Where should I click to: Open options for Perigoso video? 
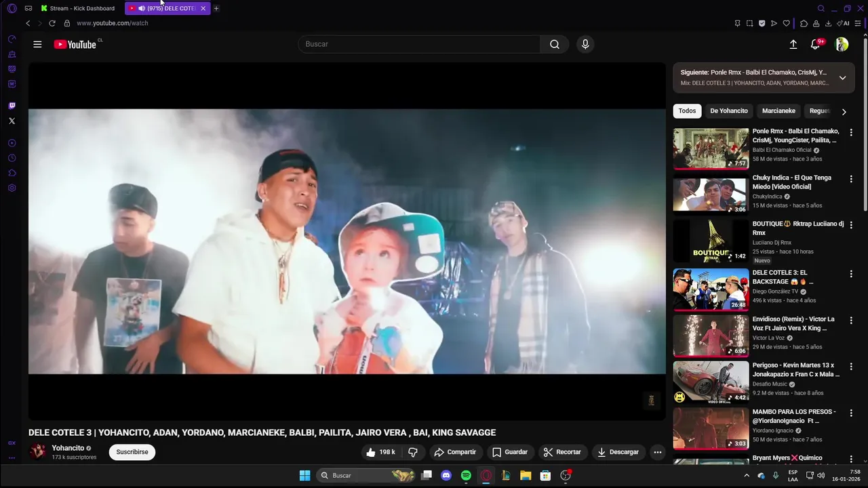851,366
